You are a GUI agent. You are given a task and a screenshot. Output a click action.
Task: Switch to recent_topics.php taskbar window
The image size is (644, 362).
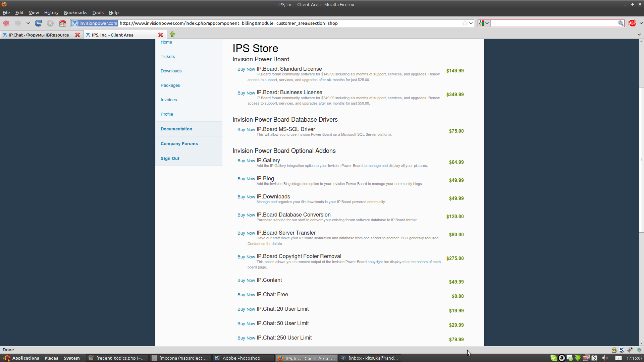(117, 358)
